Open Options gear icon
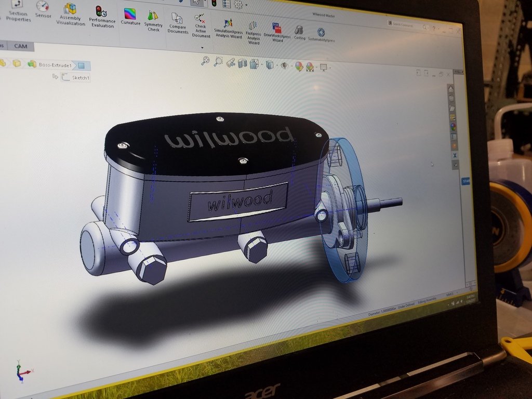Screen dimensions: 532x399 click(238, 4)
